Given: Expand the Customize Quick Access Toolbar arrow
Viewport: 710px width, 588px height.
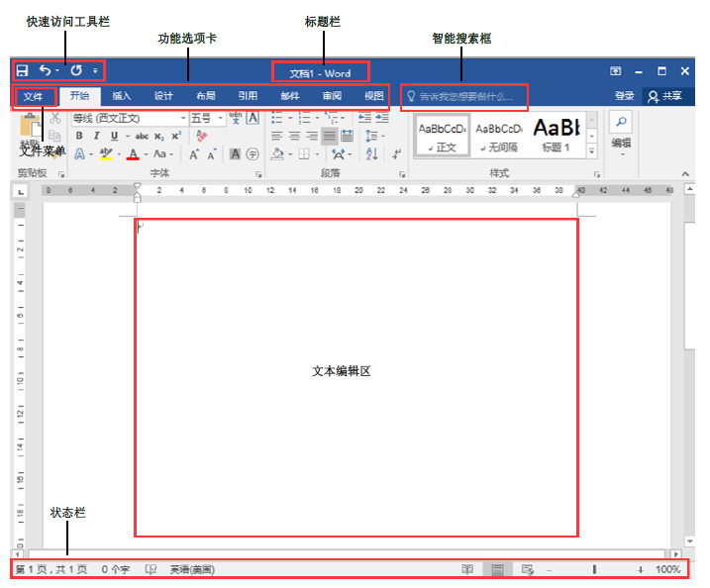Looking at the screenshot, I should (x=95, y=71).
